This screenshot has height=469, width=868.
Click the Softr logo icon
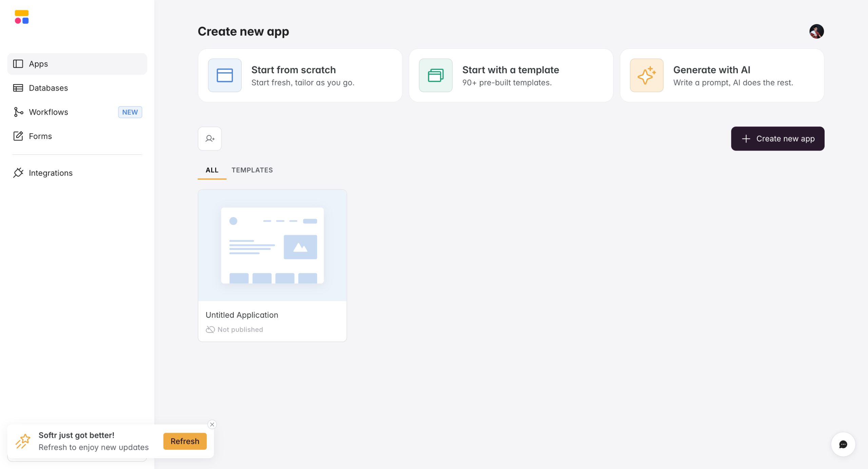coord(22,17)
